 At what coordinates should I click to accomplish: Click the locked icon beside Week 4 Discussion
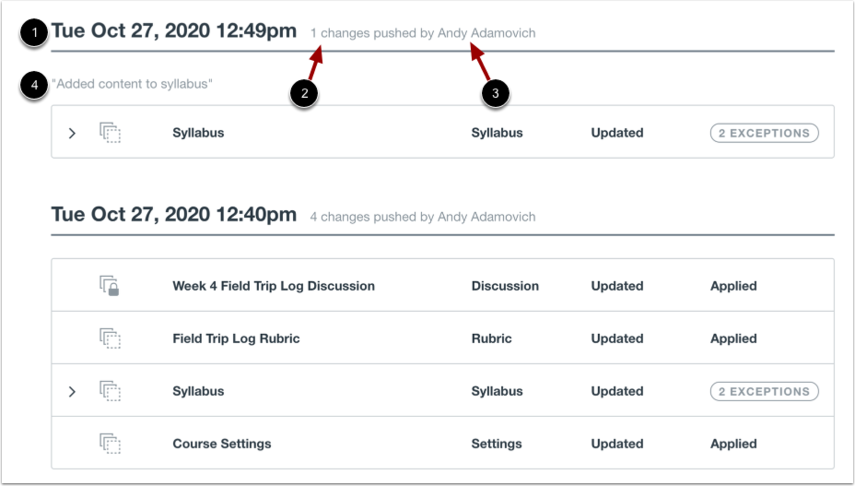[x=110, y=286]
